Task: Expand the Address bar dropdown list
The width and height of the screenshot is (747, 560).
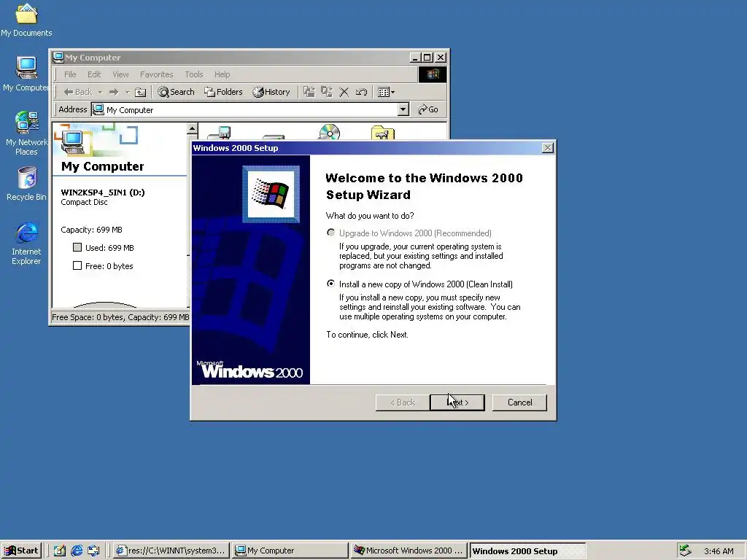Action: coord(403,109)
